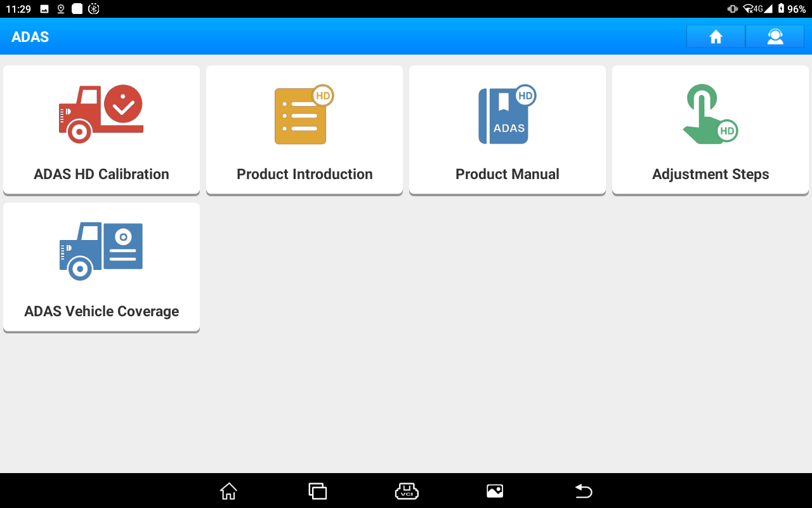Show recent apps with the overlapping squares icon

[x=317, y=491]
